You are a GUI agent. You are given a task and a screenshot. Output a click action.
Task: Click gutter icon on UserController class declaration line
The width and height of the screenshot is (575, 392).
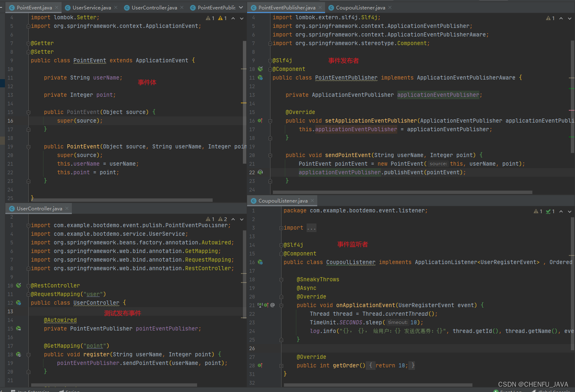[x=18, y=303]
